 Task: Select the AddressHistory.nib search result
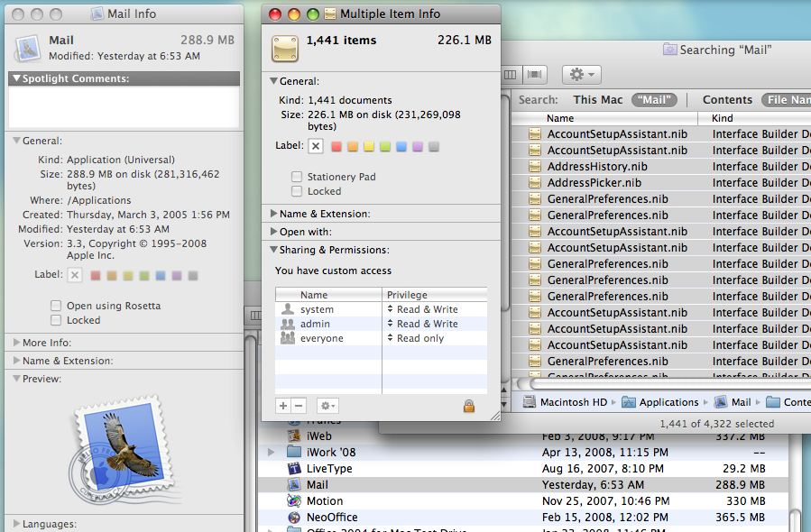pyautogui.click(x=661, y=166)
